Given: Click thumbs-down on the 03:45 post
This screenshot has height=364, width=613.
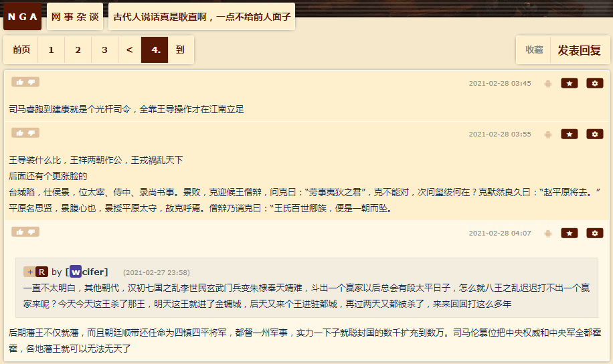Looking at the screenshot, I should (x=32, y=82).
